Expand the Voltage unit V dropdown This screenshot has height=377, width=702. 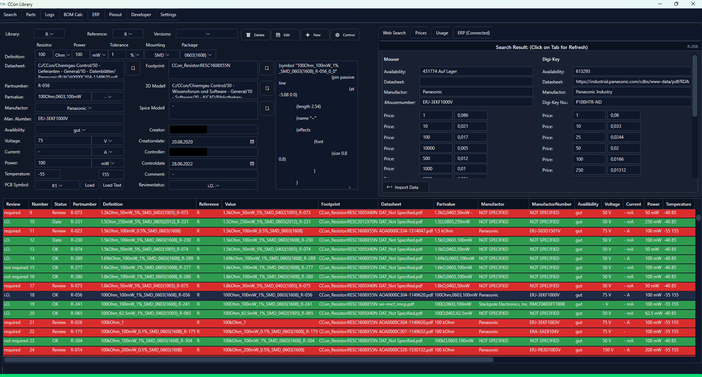pyautogui.click(x=107, y=141)
